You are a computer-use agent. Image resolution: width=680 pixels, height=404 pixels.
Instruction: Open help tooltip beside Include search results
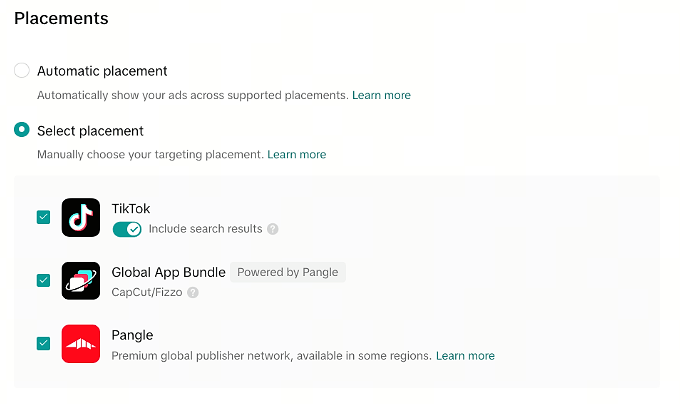tap(272, 229)
